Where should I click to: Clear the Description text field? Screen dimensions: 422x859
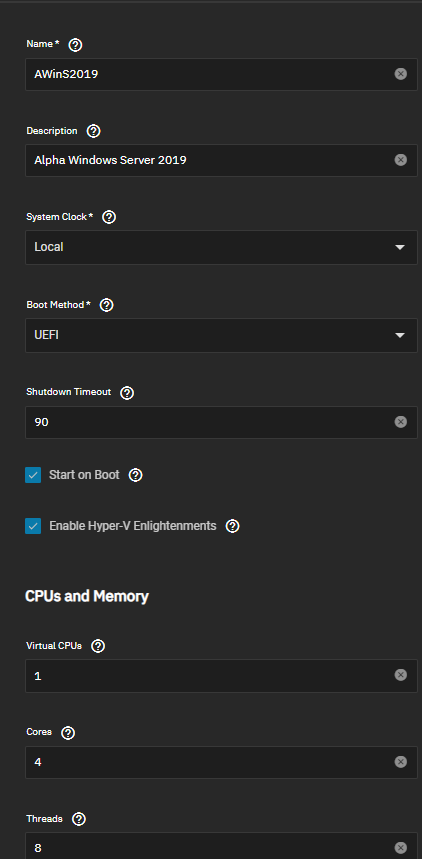pyautogui.click(x=401, y=160)
